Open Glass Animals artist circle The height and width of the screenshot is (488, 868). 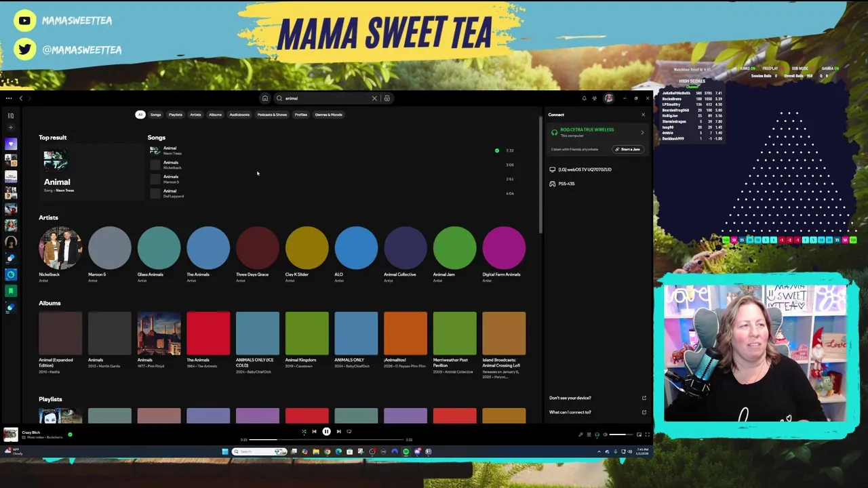(159, 248)
